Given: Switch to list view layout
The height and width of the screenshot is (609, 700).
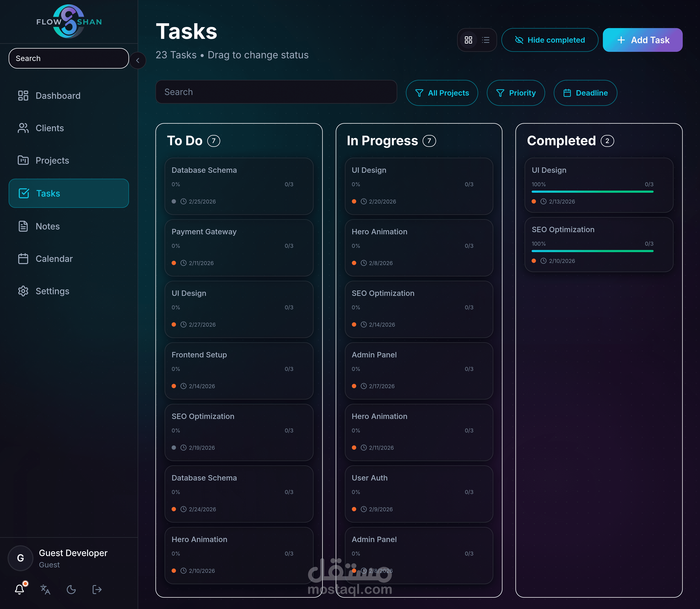Looking at the screenshot, I should coord(486,40).
